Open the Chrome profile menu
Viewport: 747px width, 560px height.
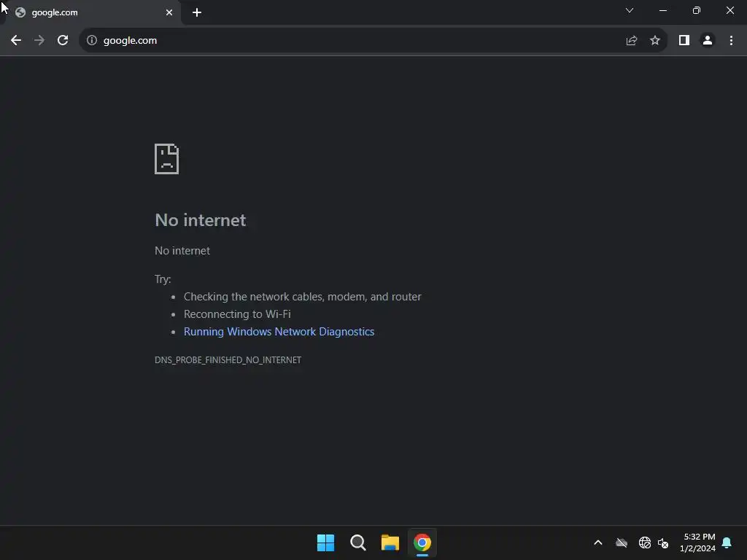tap(708, 41)
